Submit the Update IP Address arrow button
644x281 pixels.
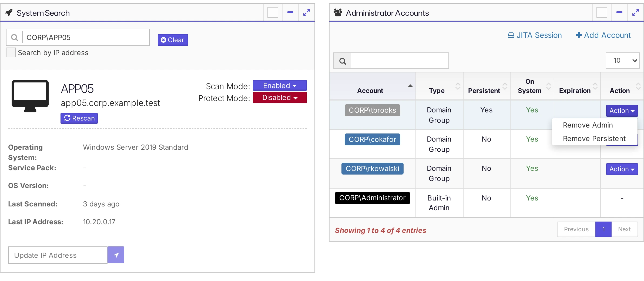116,255
